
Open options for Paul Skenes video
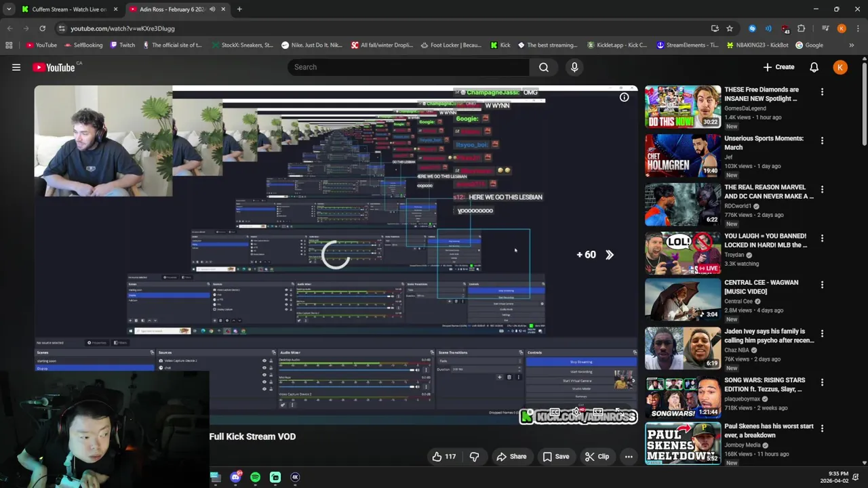pos(822,429)
